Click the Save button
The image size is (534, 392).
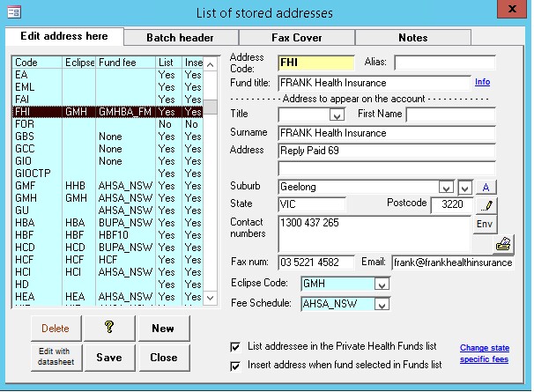[109, 358]
